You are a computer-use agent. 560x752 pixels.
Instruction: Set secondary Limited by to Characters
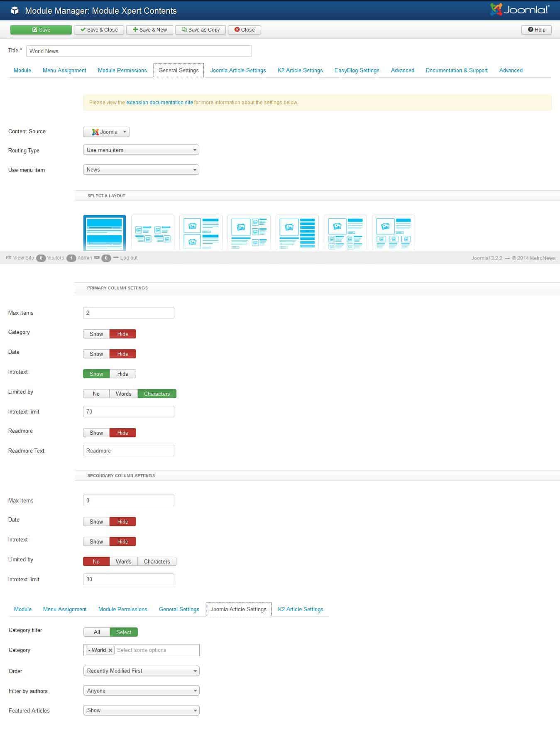click(157, 561)
